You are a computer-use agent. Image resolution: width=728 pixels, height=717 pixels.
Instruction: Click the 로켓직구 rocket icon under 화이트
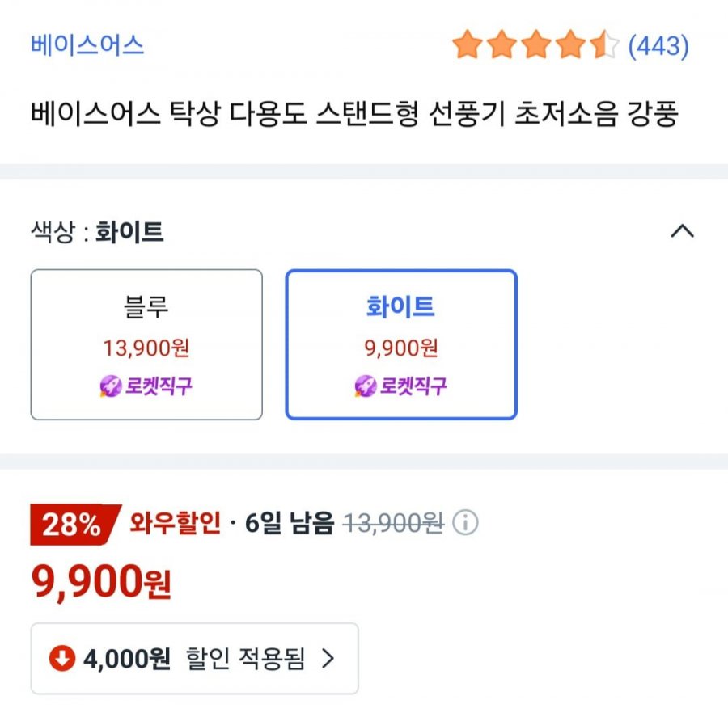point(366,386)
